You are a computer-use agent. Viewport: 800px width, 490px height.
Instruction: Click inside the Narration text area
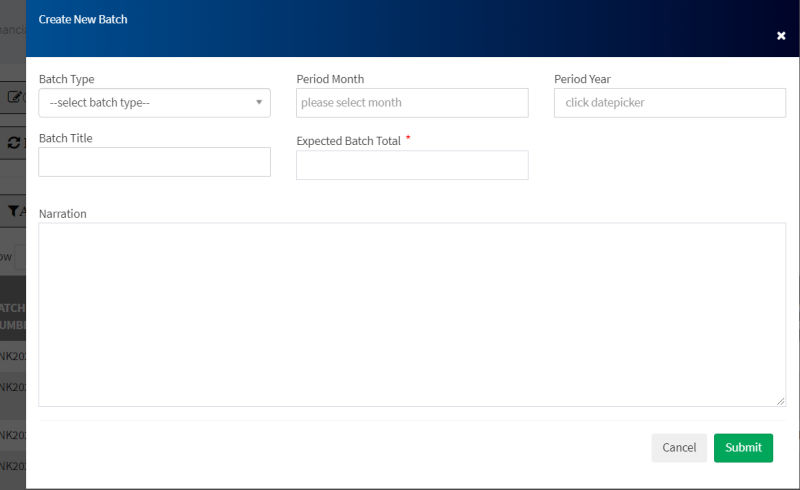click(411, 314)
